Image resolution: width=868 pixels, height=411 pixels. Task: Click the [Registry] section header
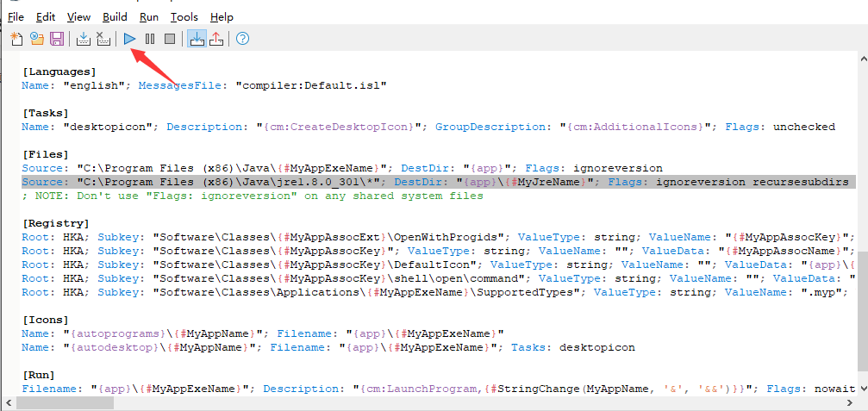55,223
